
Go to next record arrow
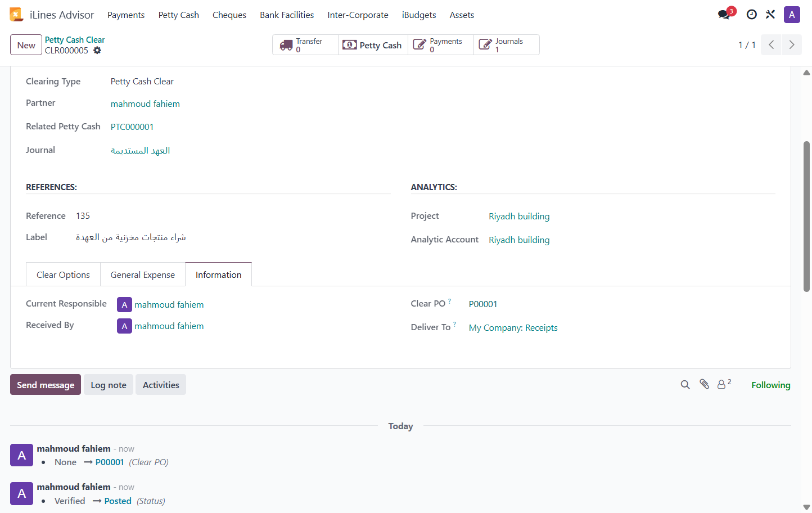click(x=791, y=45)
